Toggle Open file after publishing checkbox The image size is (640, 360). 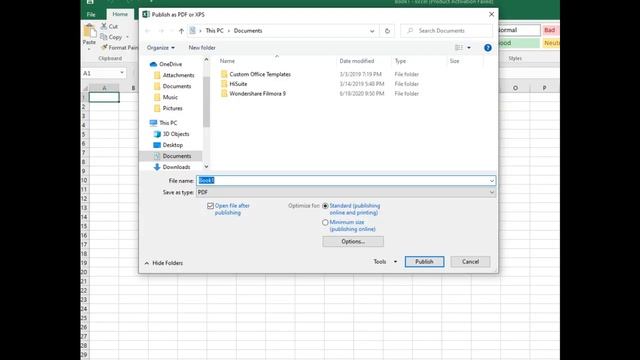[x=210, y=206]
